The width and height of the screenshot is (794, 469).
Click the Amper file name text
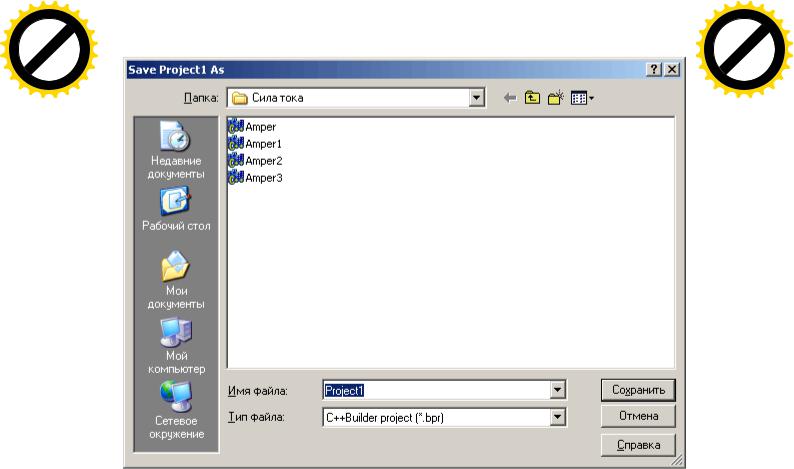[x=260, y=127]
